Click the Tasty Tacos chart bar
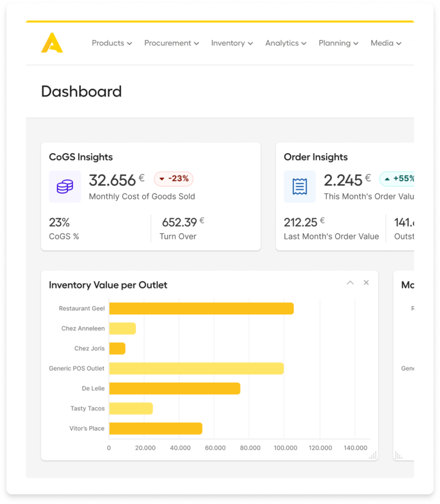440x504 pixels. click(131, 408)
